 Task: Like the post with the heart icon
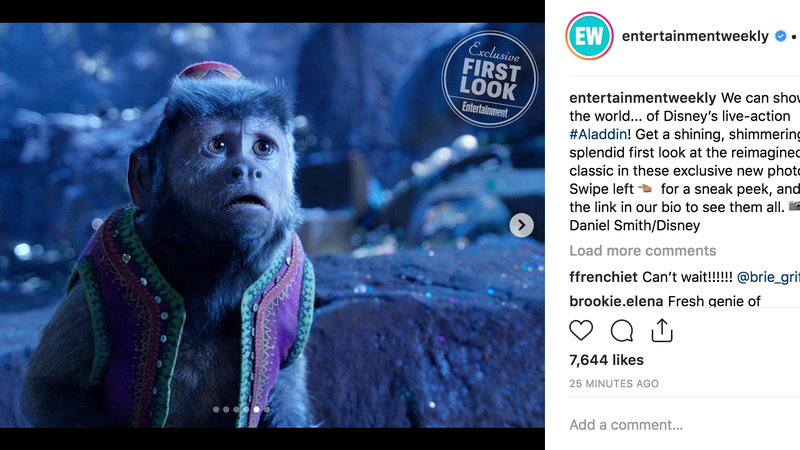(581, 331)
